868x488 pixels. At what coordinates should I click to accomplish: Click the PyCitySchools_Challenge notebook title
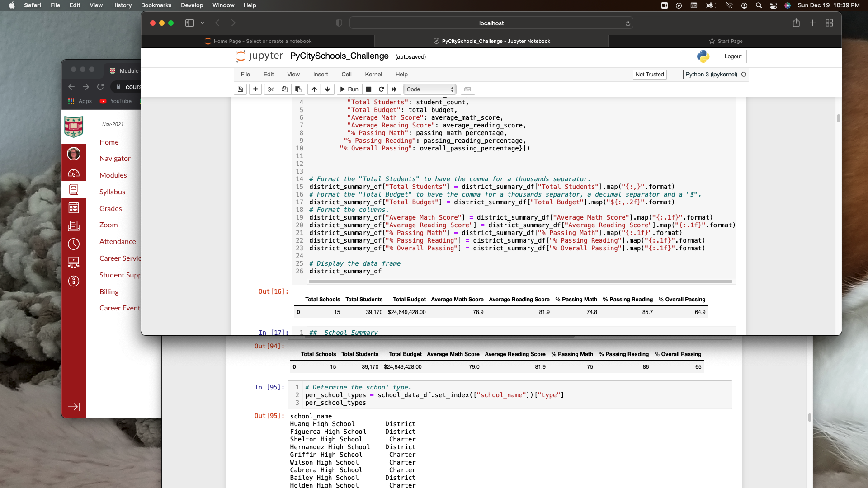click(x=339, y=56)
